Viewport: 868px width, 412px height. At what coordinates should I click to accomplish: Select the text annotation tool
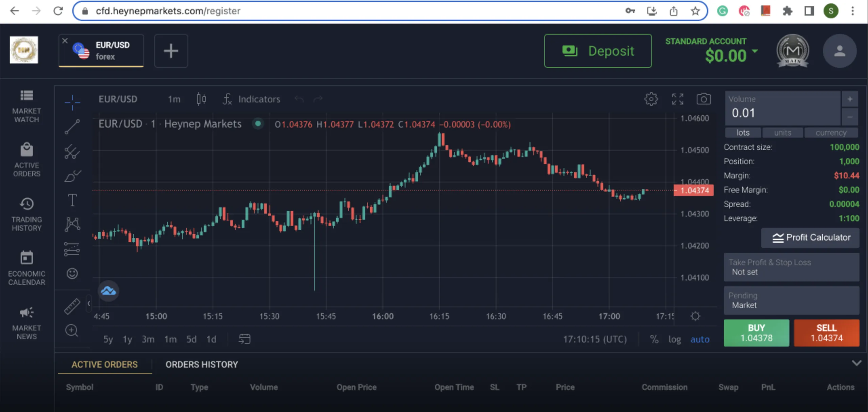72,200
